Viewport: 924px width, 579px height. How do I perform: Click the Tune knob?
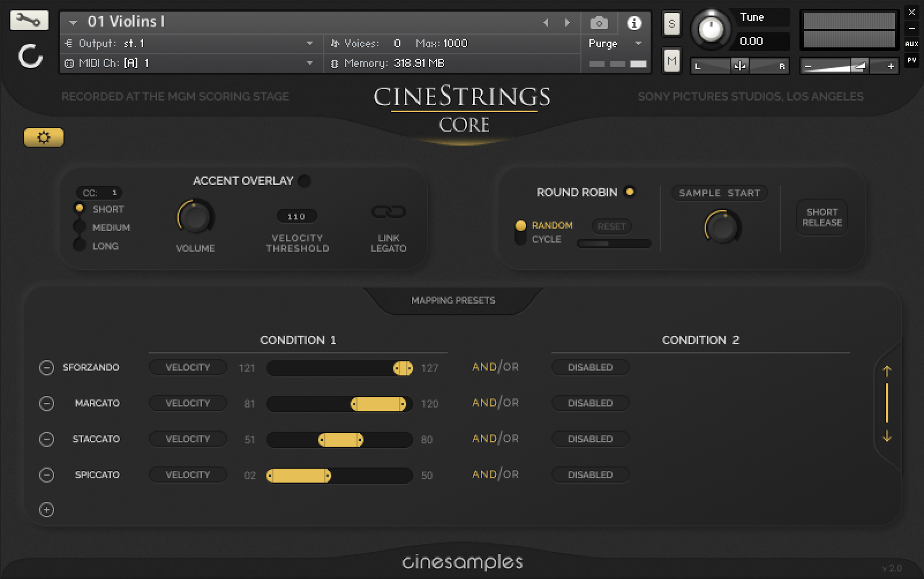point(711,29)
